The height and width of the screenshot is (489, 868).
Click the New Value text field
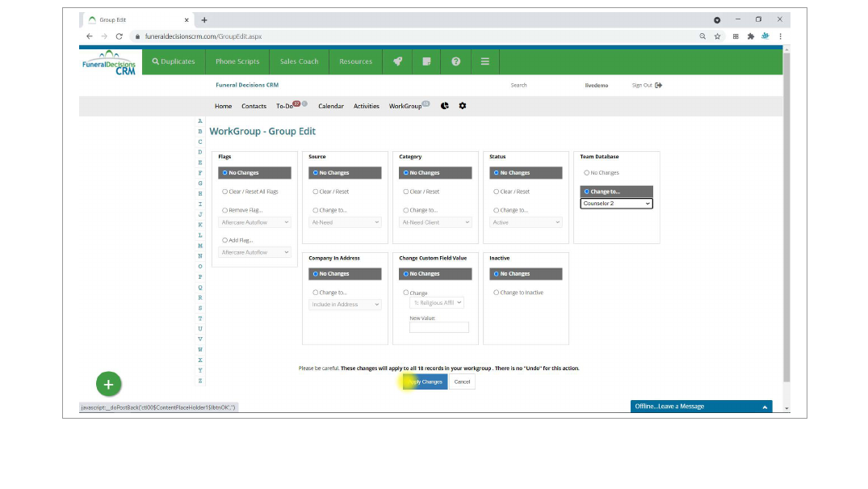(438, 327)
